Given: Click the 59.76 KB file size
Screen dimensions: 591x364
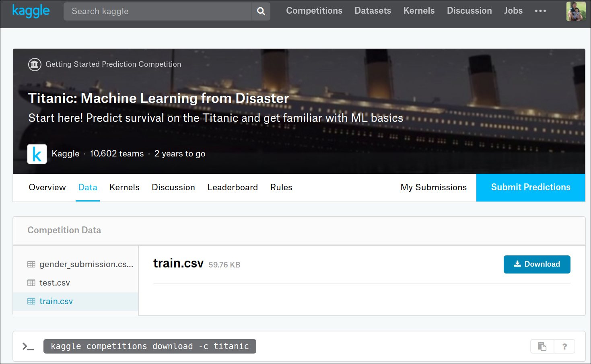Looking at the screenshot, I should click(x=224, y=265).
